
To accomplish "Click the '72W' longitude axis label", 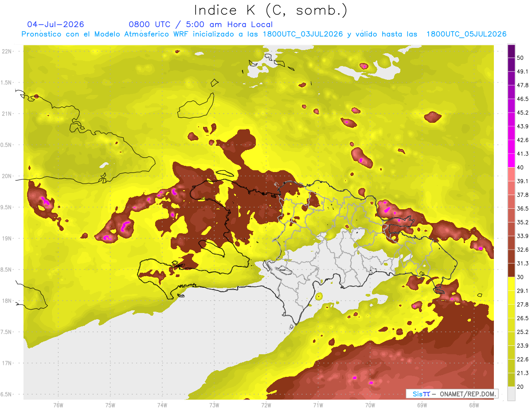I will 266,405.
